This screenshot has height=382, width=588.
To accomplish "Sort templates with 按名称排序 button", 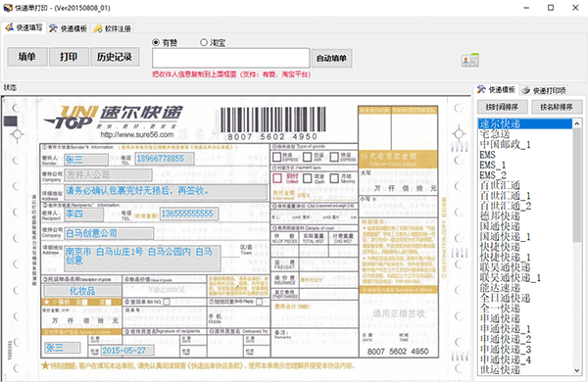I will (x=557, y=107).
